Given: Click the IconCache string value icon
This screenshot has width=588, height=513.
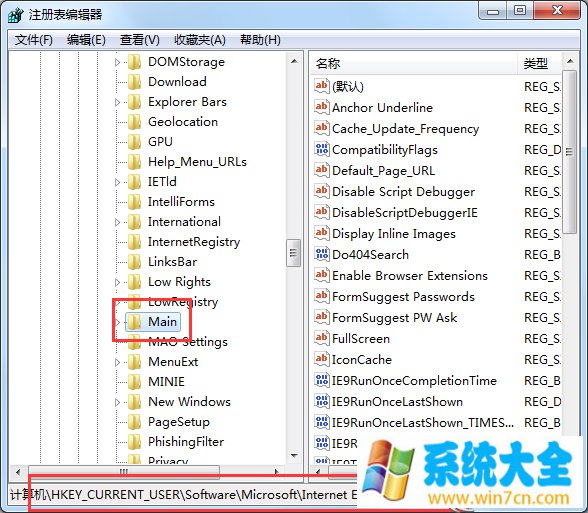Looking at the screenshot, I should point(322,359).
